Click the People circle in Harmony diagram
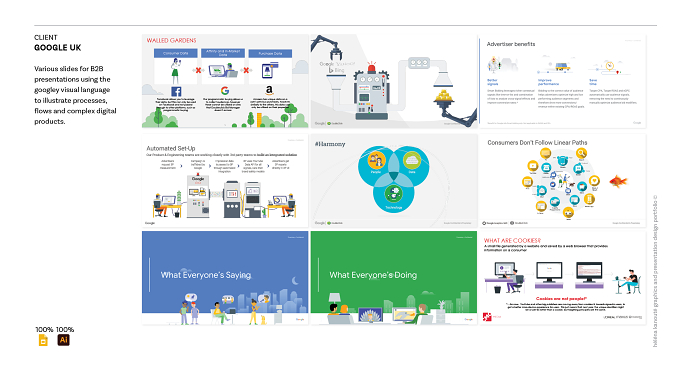Screen dimensions: 680x382 [x=376, y=162]
